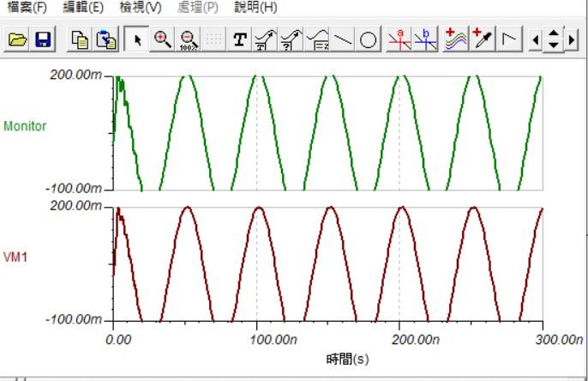Click the 時間(s) axis title
This screenshot has height=381, width=588.
[x=347, y=360]
